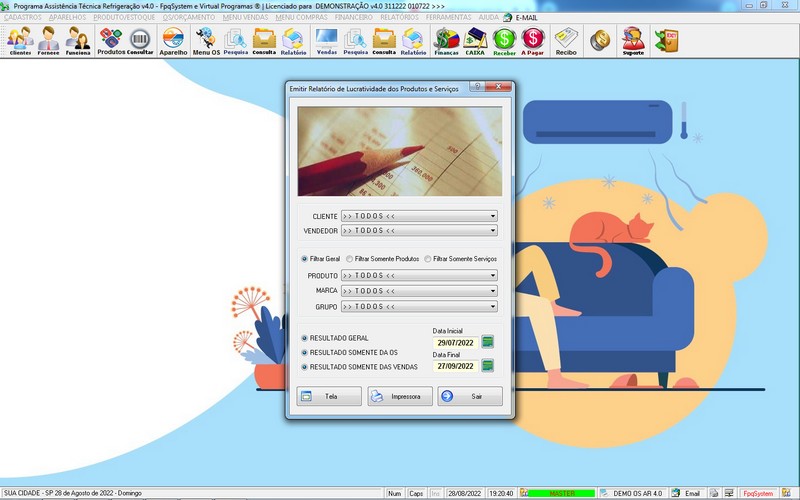Click the Tela button

tap(329, 396)
